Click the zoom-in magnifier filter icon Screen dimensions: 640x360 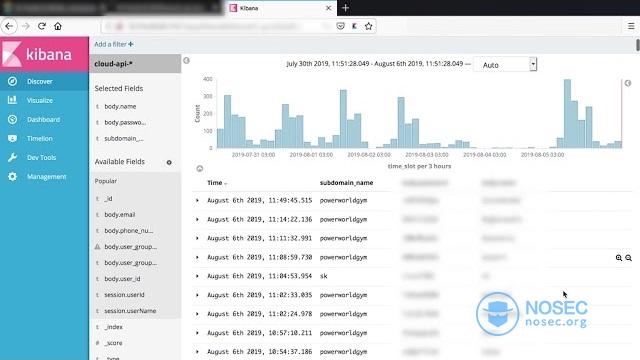tap(619, 258)
